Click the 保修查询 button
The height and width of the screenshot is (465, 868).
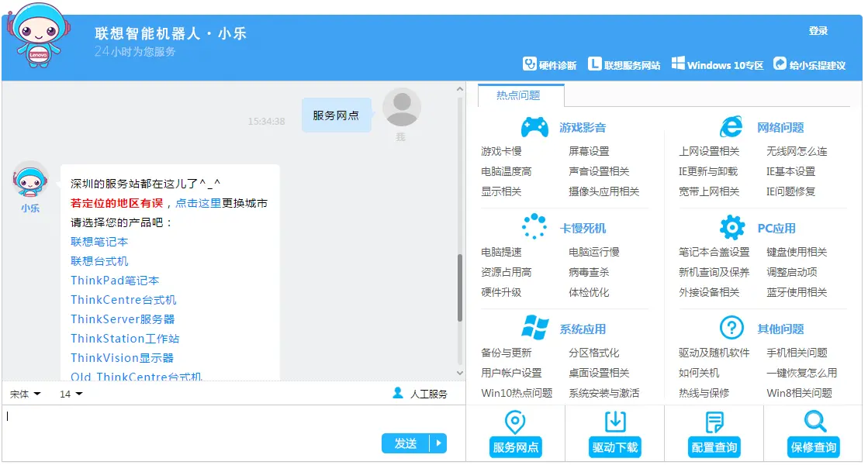pos(814,447)
